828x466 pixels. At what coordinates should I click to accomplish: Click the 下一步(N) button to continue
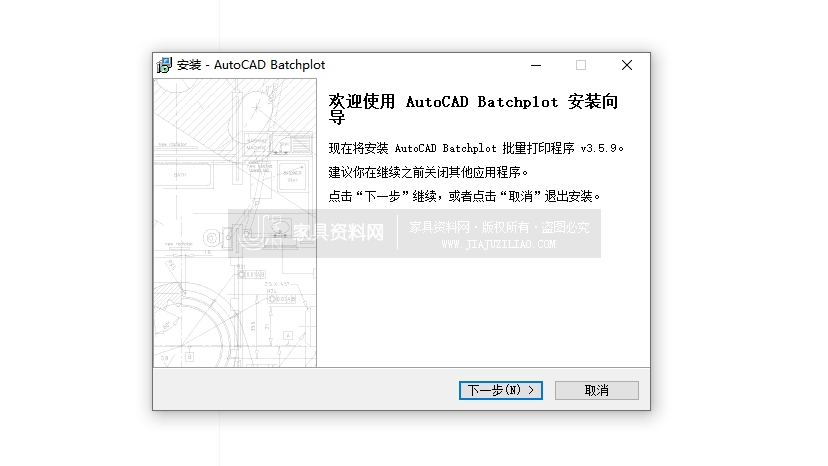(x=501, y=390)
